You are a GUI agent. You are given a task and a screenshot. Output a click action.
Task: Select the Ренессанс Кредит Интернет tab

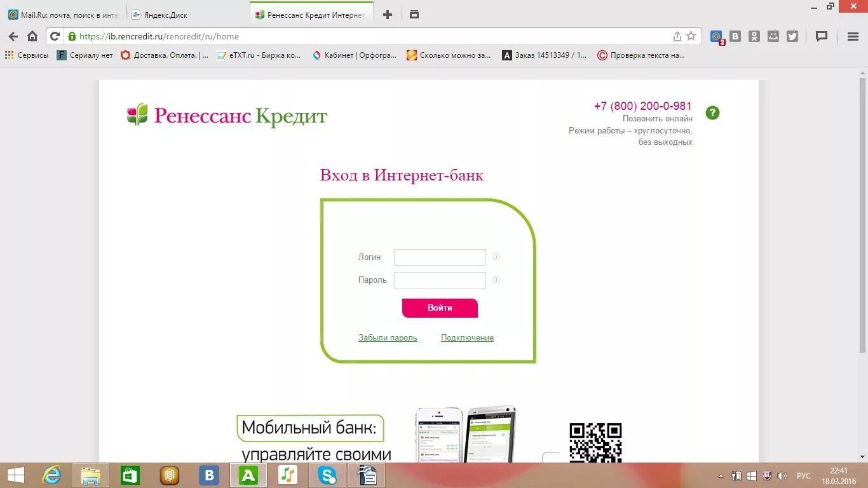pyautogui.click(x=311, y=15)
